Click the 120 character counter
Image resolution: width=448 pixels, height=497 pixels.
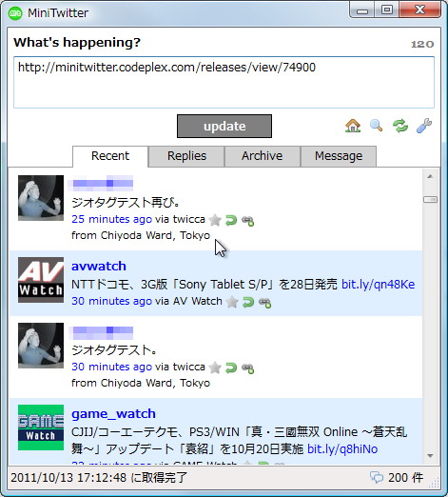(422, 44)
